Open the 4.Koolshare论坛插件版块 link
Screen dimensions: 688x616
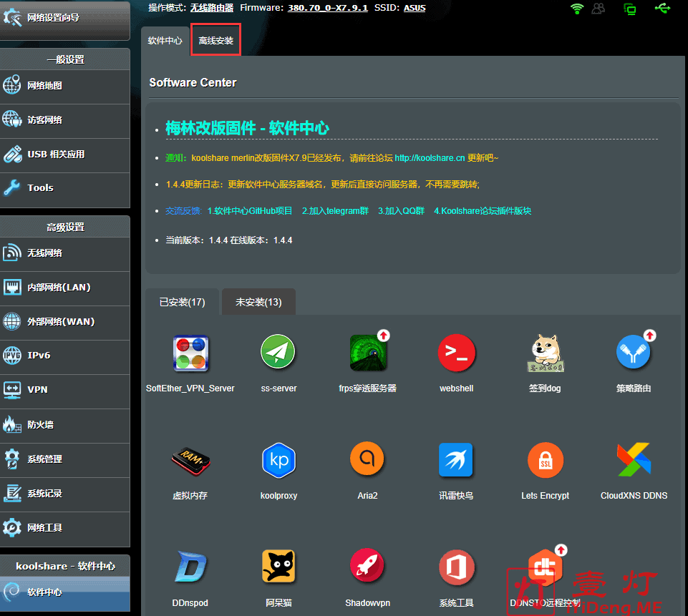click(x=483, y=211)
